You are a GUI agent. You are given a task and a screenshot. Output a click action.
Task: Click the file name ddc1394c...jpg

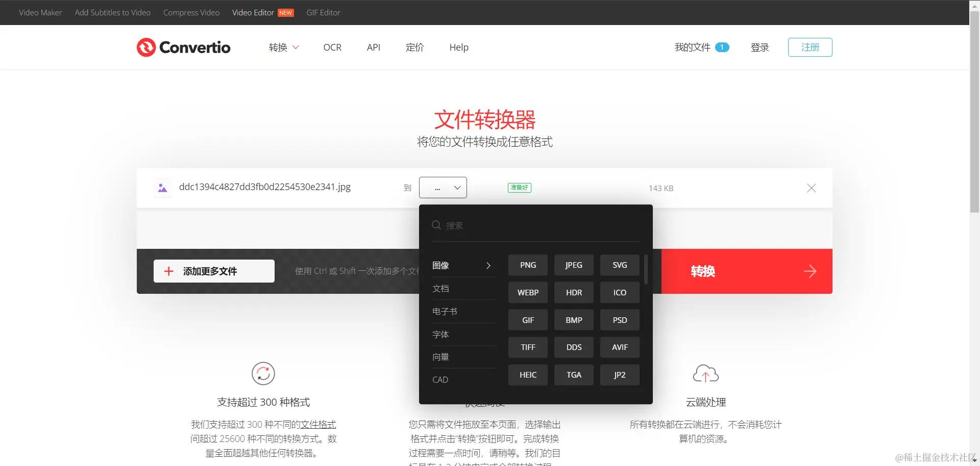(265, 187)
